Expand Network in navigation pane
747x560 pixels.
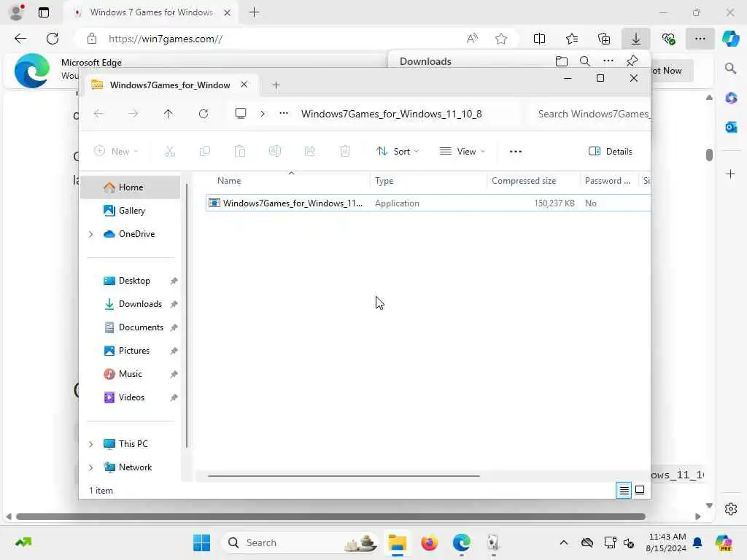pyautogui.click(x=91, y=467)
